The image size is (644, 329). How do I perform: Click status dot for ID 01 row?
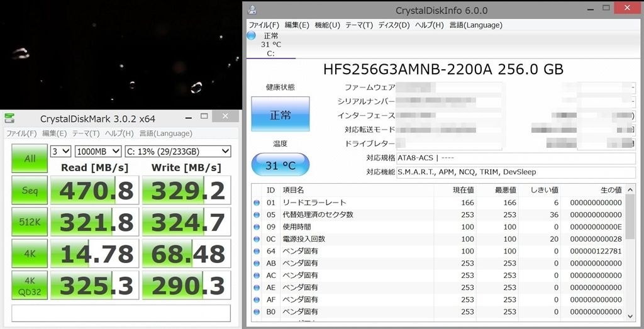pyautogui.click(x=257, y=203)
